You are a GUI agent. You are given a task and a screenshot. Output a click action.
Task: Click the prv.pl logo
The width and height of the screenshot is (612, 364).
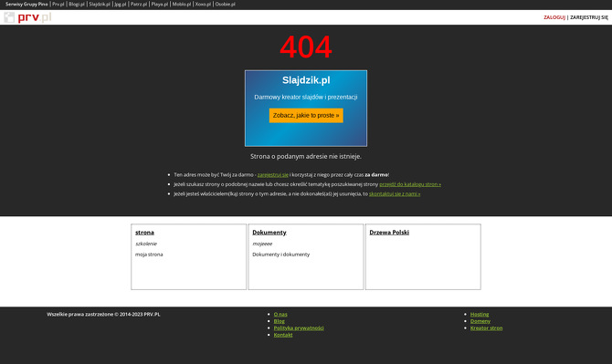(x=27, y=17)
